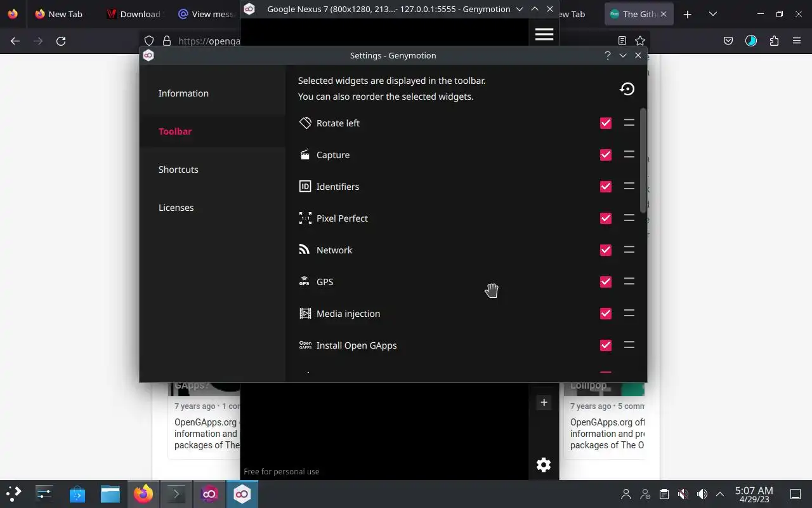Click the Settings dialog vertical scrollbar
812x508 pixels.
[643, 160]
